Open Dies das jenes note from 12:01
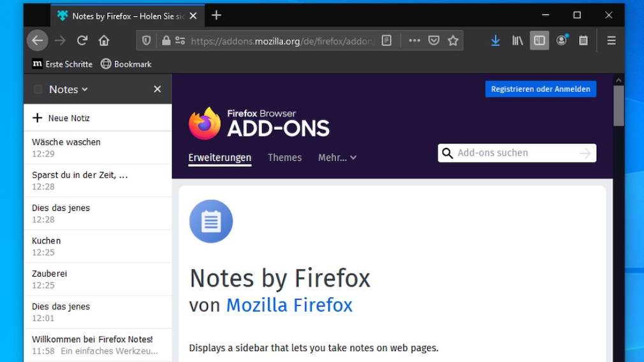 pos(98,312)
